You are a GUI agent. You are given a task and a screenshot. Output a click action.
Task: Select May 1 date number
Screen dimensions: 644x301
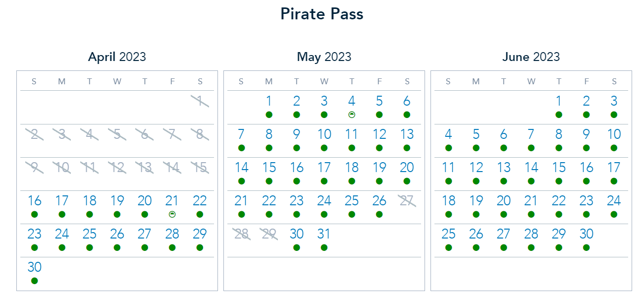pyautogui.click(x=269, y=101)
